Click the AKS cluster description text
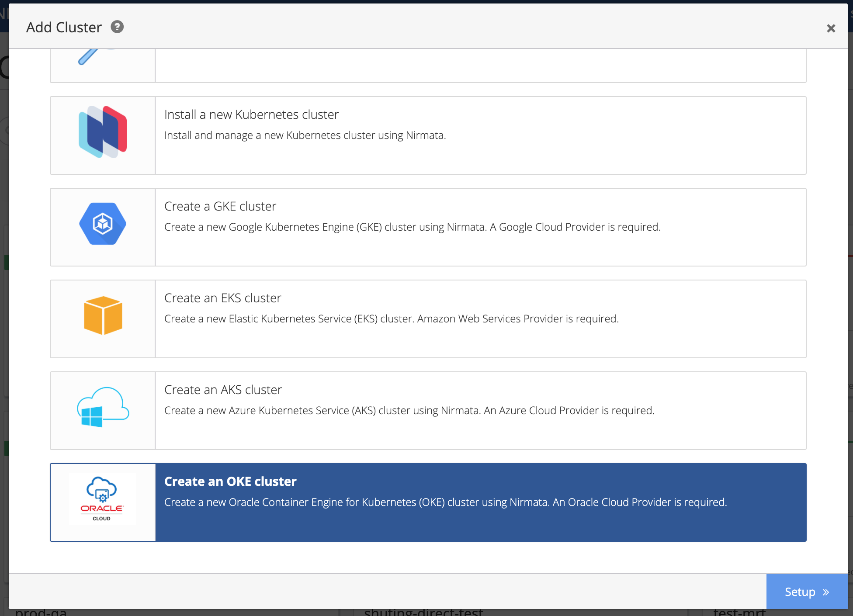The width and height of the screenshot is (853, 616). coord(409,411)
